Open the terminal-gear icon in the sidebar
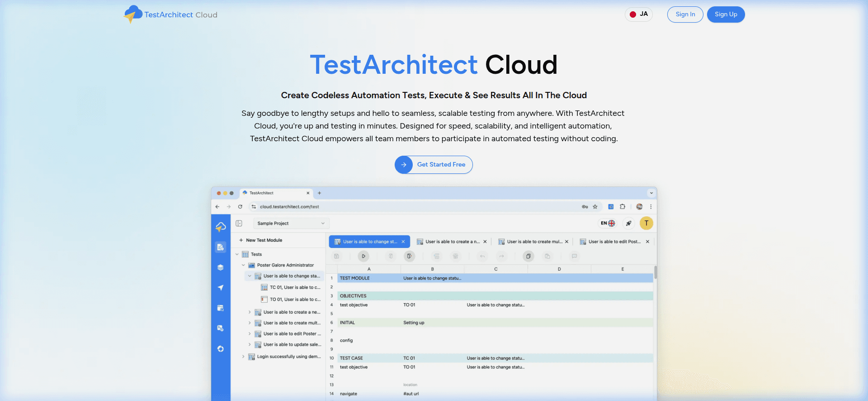Viewport: 868px width, 401px height. tap(221, 328)
